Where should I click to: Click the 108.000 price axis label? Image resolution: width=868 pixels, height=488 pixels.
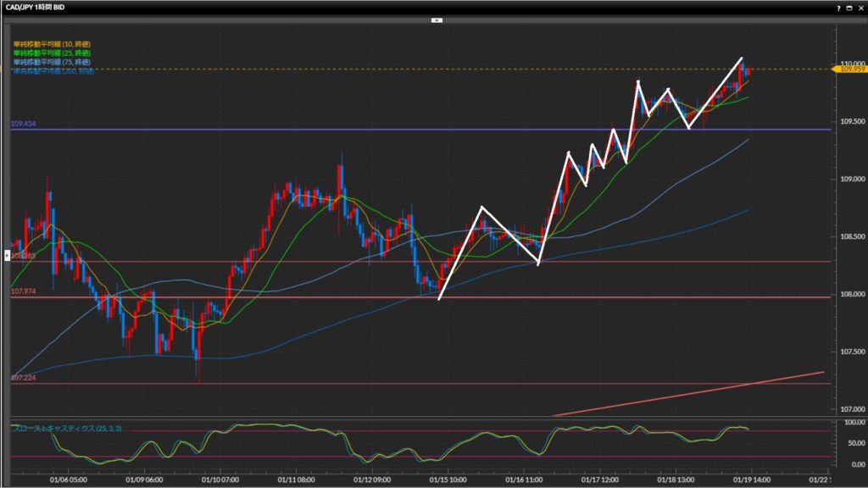(851, 294)
